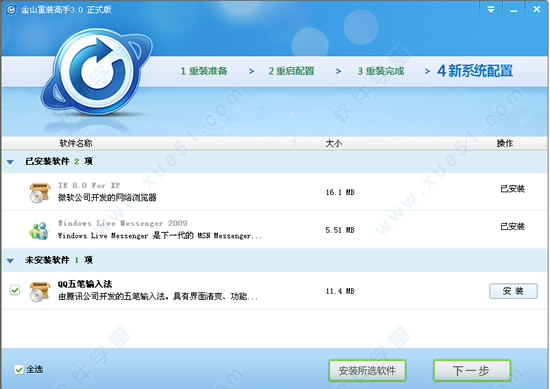550x389 pixels.
Task: Select step 2 重启配置
Action: [291, 71]
